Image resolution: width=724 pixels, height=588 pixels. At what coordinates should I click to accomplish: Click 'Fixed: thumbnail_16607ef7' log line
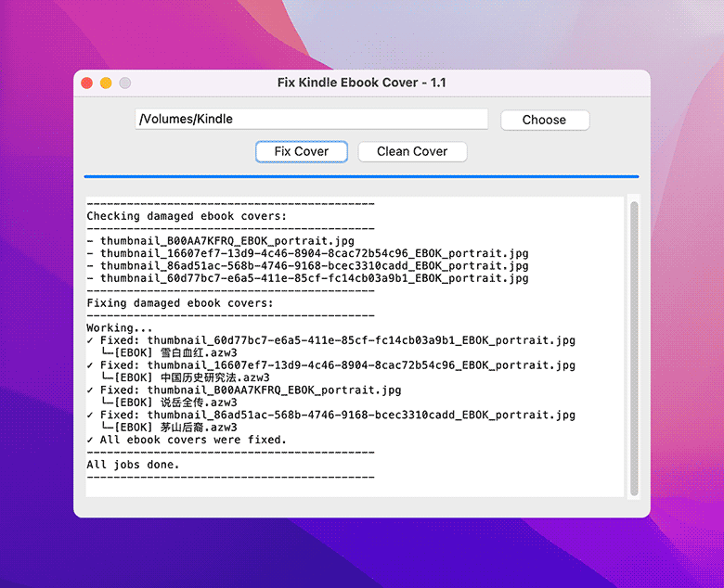[331, 365]
